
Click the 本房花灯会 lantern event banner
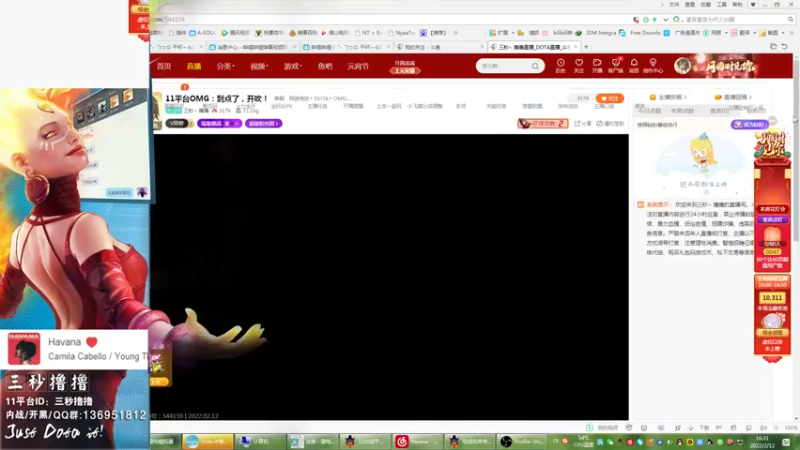pos(772,209)
